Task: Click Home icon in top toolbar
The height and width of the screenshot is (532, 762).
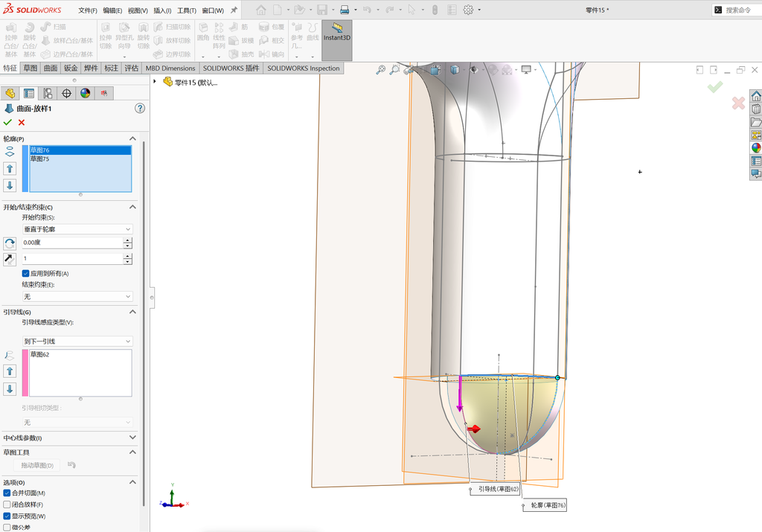Action: (261, 10)
